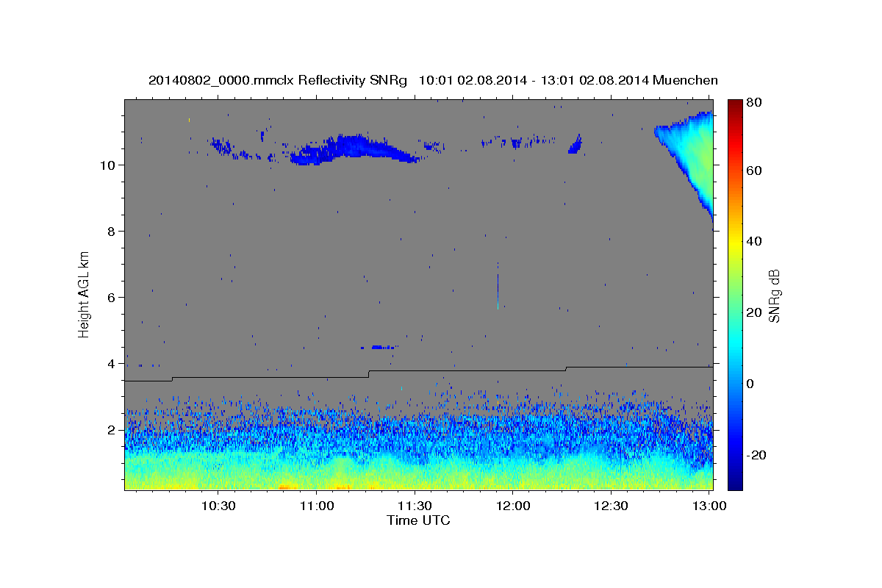The image size is (882, 588).
Task: Click the 'Time UTC' axis label
Action: [x=418, y=520]
